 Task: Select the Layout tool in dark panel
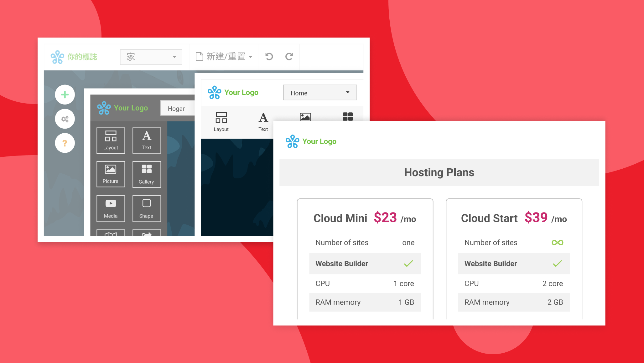point(111,140)
